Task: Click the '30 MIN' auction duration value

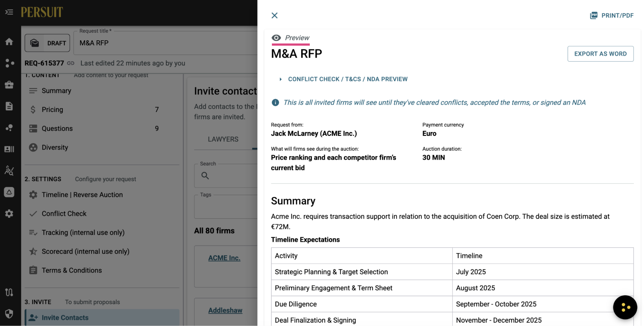Action: pyautogui.click(x=434, y=158)
